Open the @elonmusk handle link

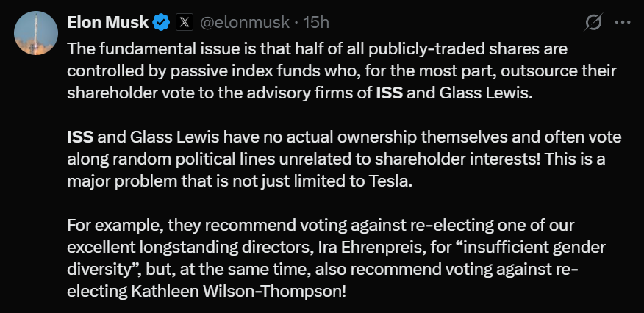tap(243, 23)
